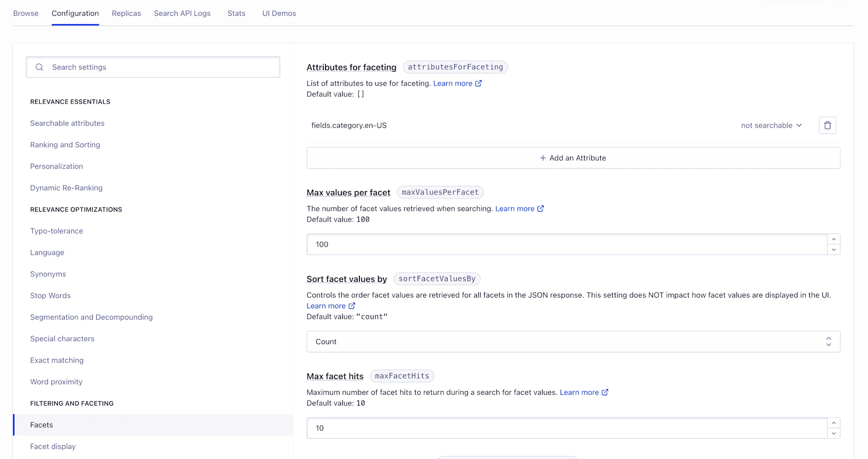Open Segmentation and Decompounding settings

click(91, 317)
